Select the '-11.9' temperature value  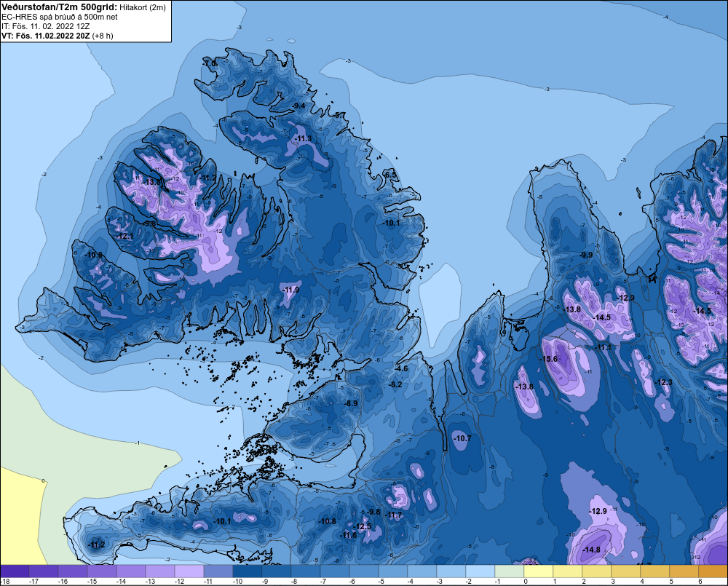(x=290, y=290)
